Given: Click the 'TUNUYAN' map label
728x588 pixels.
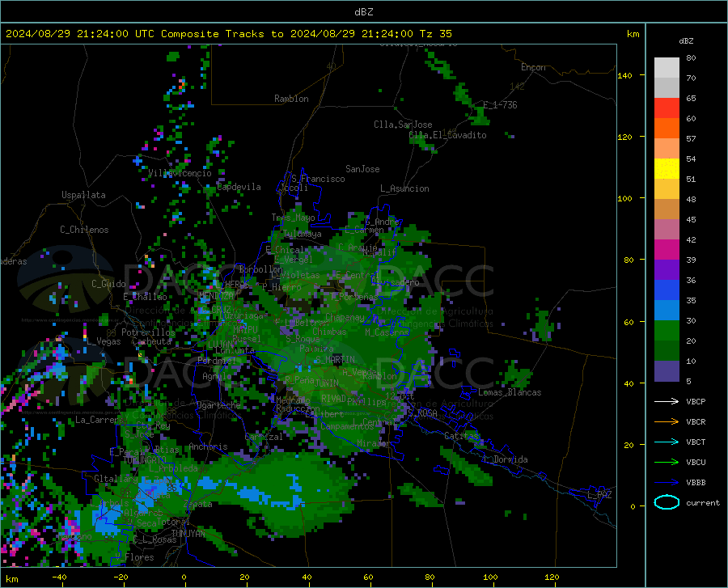Looking at the screenshot, I should click(x=188, y=534).
